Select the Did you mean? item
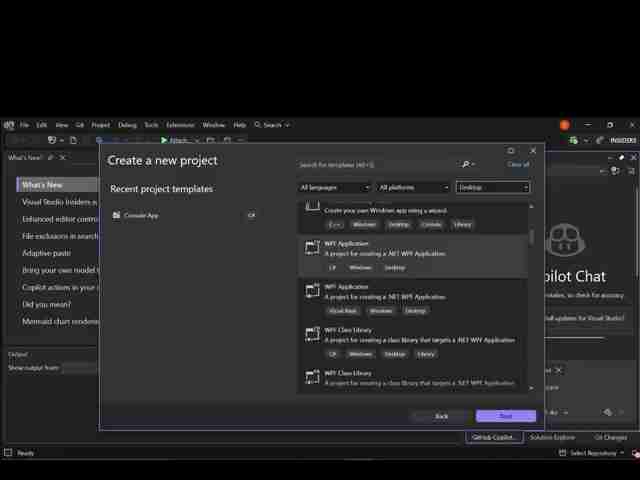This screenshot has width=640, height=480. pyautogui.click(x=47, y=304)
